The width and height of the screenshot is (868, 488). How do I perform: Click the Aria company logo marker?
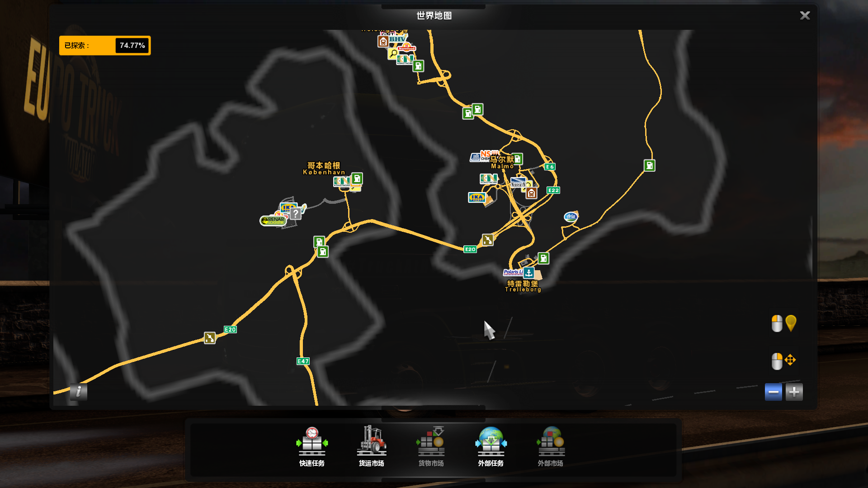571,216
